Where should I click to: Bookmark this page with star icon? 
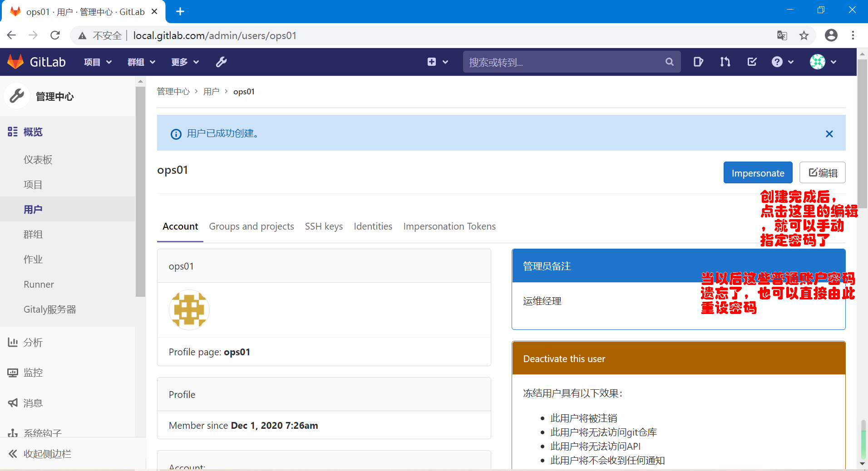pos(804,35)
